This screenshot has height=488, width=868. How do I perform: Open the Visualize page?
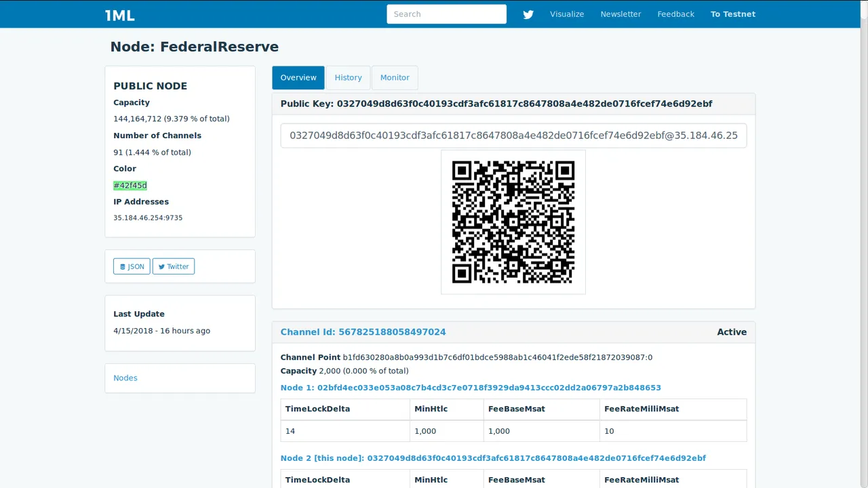(x=567, y=14)
